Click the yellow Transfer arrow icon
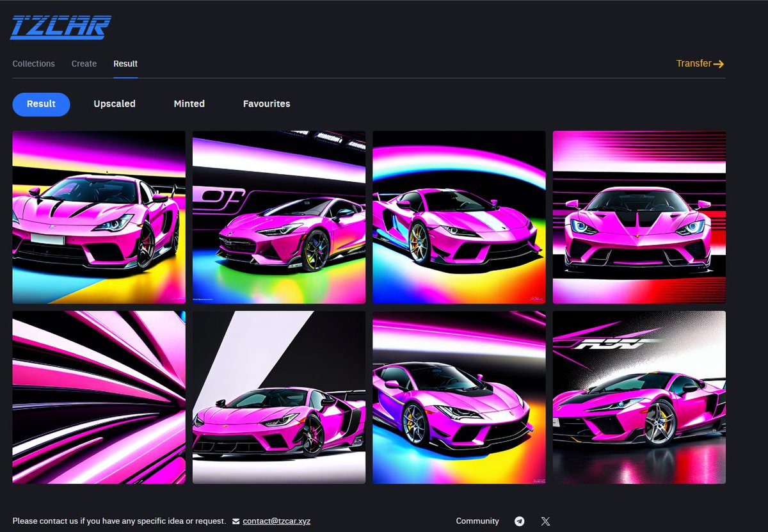Viewport: 768px width, 532px height. [x=720, y=63]
